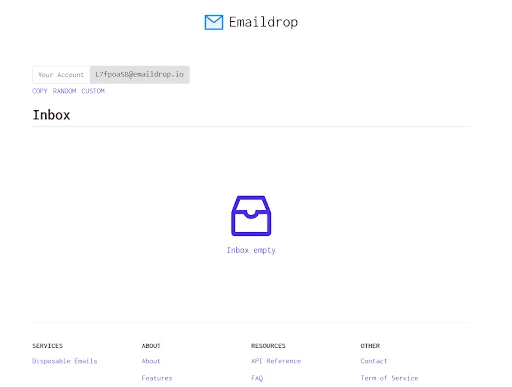The image size is (512, 387).
Task: Set a custom address with CUSTOM
Action: pos(93,91)
